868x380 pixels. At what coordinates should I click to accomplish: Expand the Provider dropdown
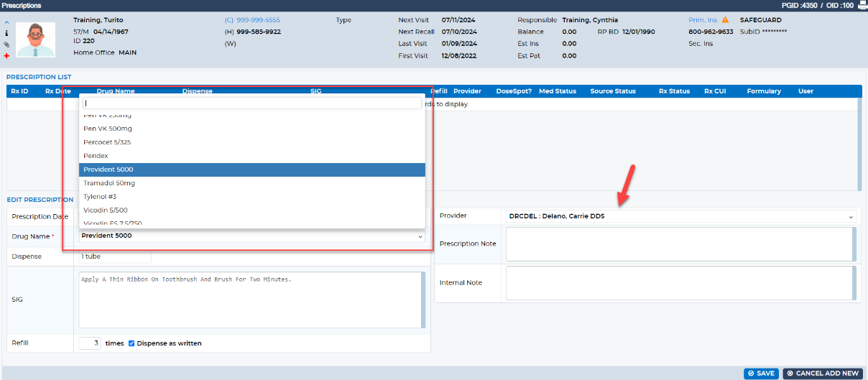point(681,216)
